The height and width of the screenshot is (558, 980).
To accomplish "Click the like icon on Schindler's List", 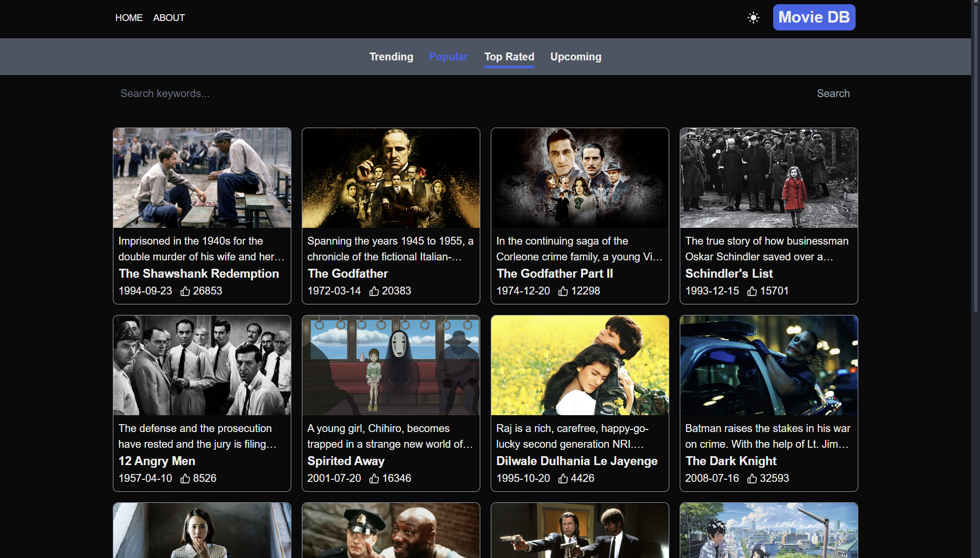I will (752, 291).
